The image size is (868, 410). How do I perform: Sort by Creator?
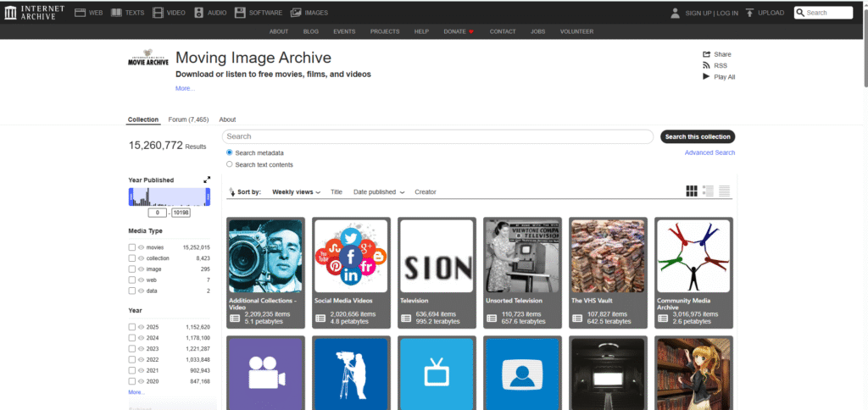point(426,192)
